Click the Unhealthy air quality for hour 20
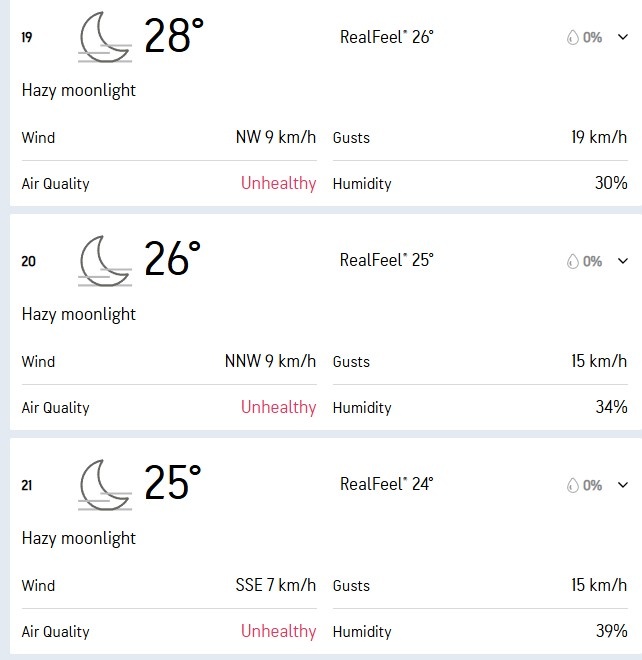The image size is (642, 660). 278,407
